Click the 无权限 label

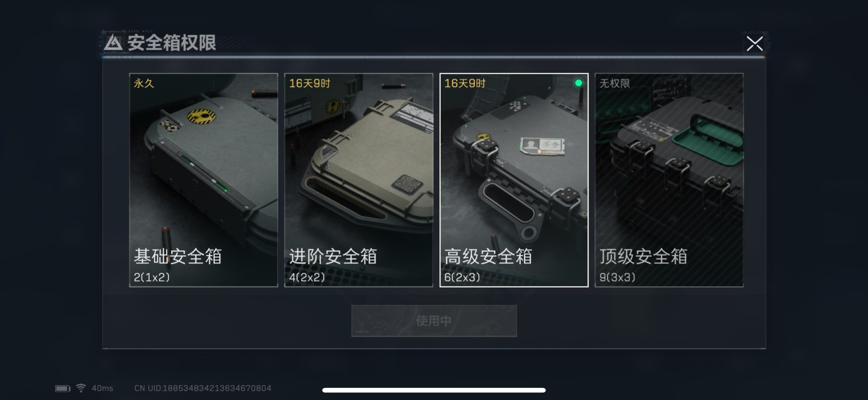(x=615, y=83)
